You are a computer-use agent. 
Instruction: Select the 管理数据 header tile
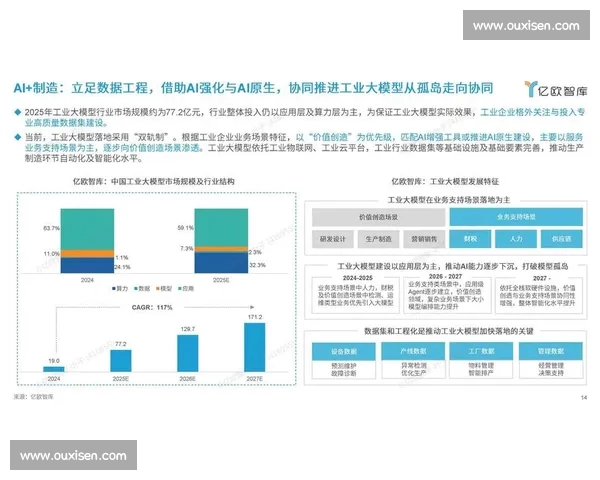tap(551, 351)
